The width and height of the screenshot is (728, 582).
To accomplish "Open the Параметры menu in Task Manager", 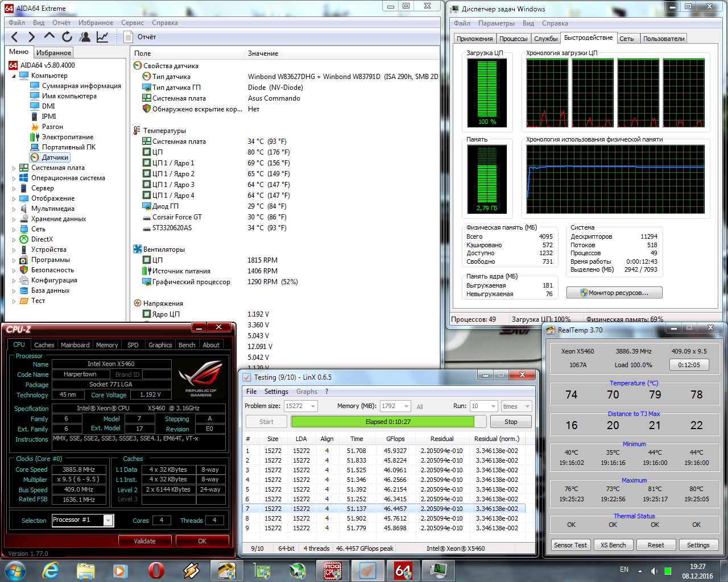I will [x=497, y=23].
